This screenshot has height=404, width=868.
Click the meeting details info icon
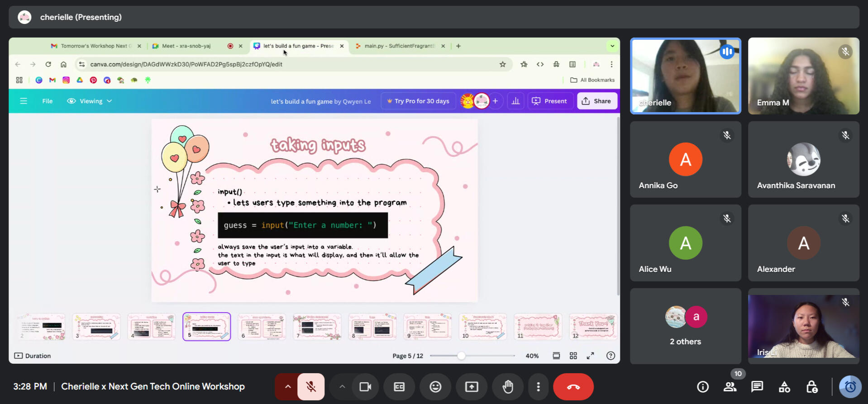[x=702, y=387]
